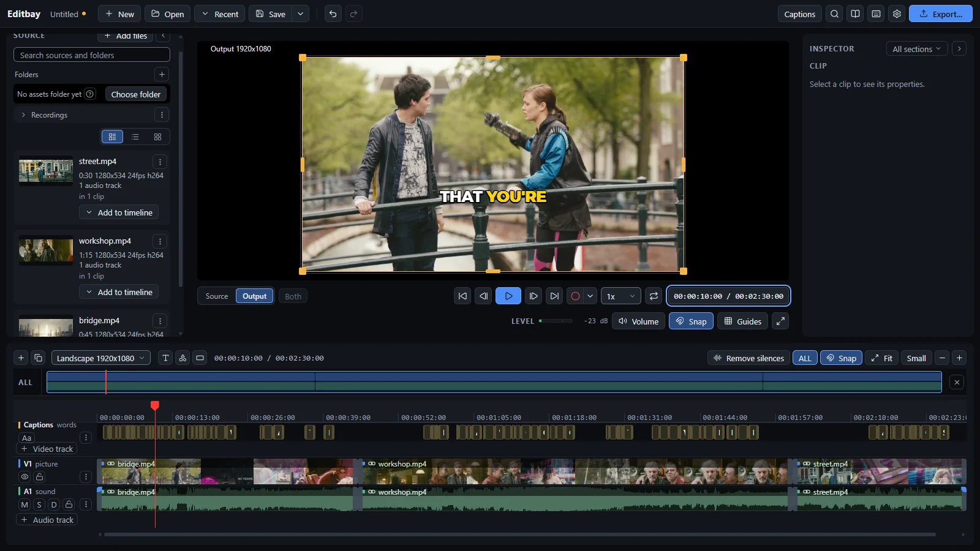Switch sources to grid view
This screenshot has width=980, height=551.
(157, 137)
